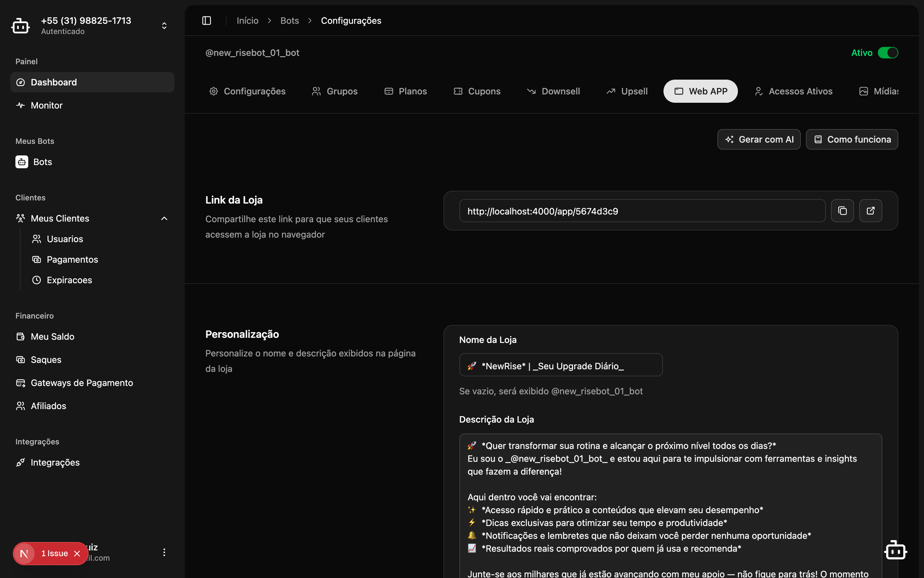The width and height of the screenshot is (924, 578).
Task: Click the Meu Saldo wallet icon
Action: 21,337
